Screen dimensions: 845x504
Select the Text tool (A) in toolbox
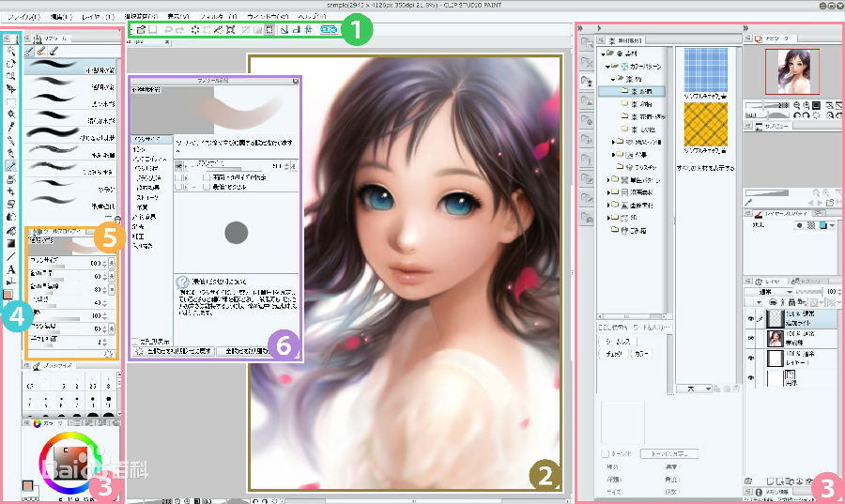(x=10, y=269)
